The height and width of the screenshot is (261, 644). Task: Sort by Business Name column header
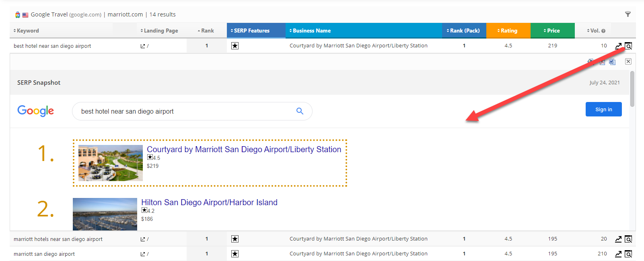[311, 31]
